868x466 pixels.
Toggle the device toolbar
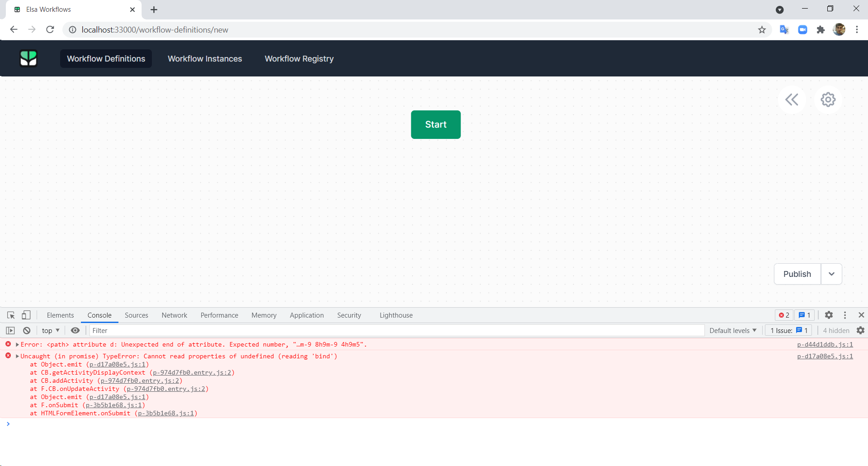[x=26, y=315]
